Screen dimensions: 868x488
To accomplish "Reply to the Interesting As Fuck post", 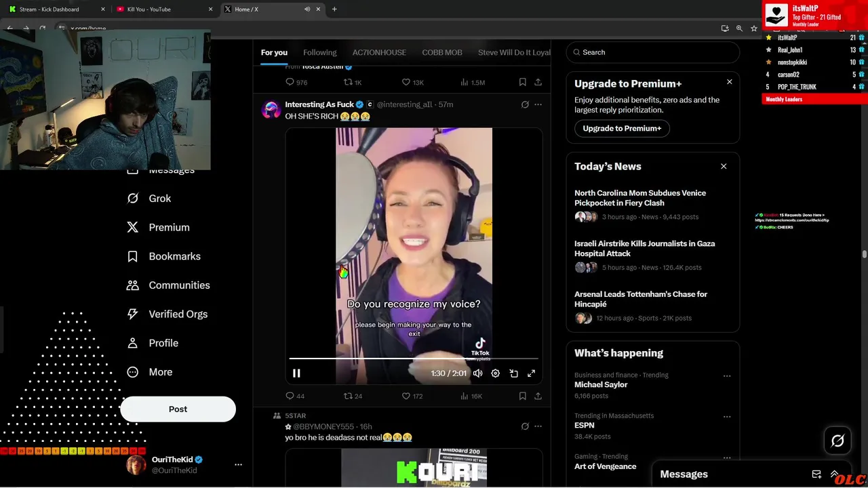I will (x=295, y=396).
